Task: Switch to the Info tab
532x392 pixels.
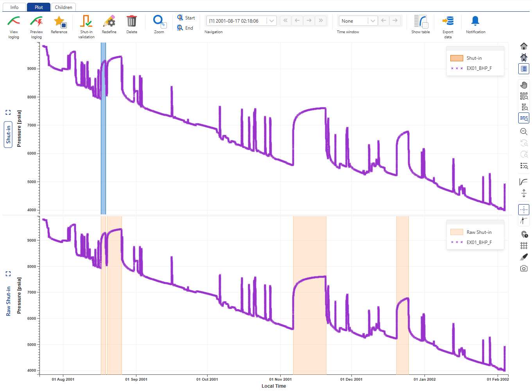Action: tap(14, 7)
